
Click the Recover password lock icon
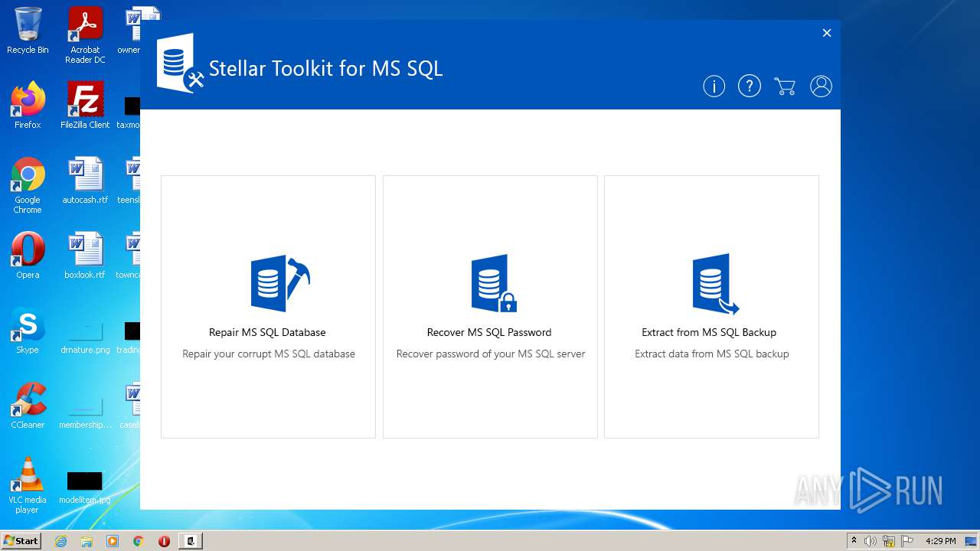(x=494, y=283)
